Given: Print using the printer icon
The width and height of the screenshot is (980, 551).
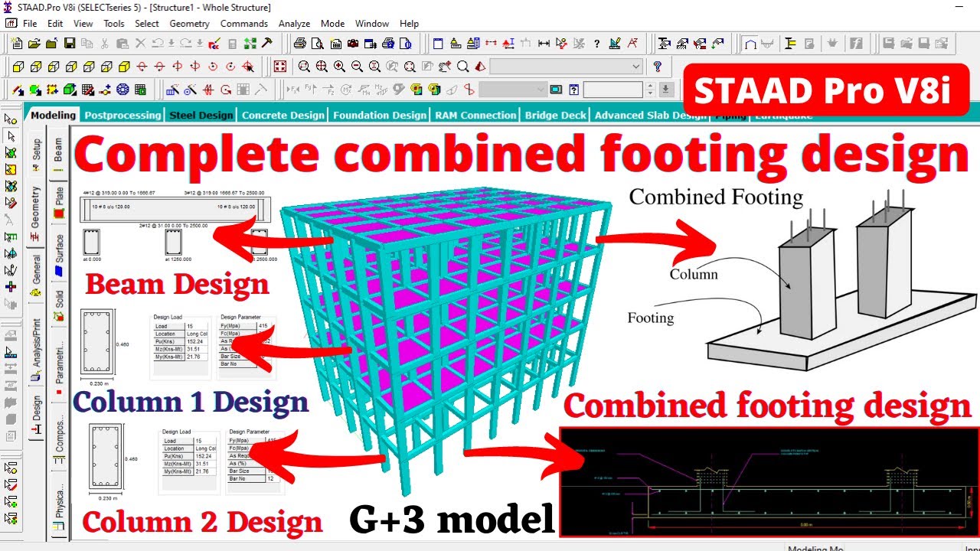Looking at the screenshot, I should (300, 44).
